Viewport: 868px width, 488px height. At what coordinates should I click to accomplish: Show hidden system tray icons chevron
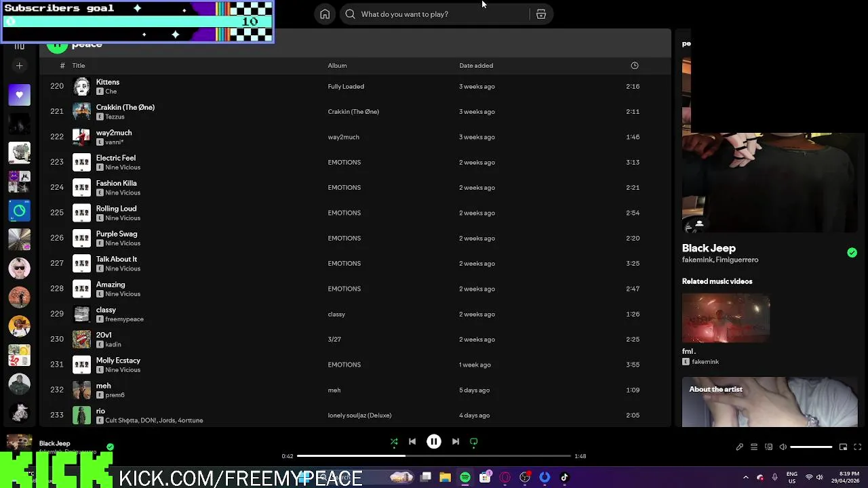pyautogui.click(x=746, y=478)
